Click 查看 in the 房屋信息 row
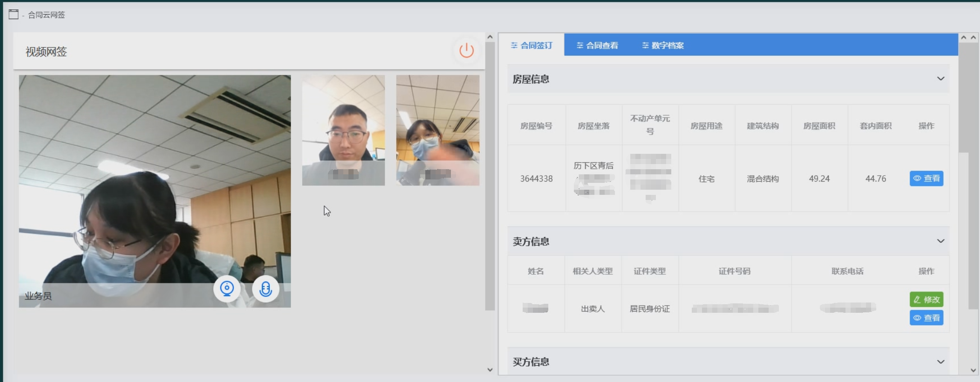The height and width of the screenshot is (382, 980). pos(926,178)
